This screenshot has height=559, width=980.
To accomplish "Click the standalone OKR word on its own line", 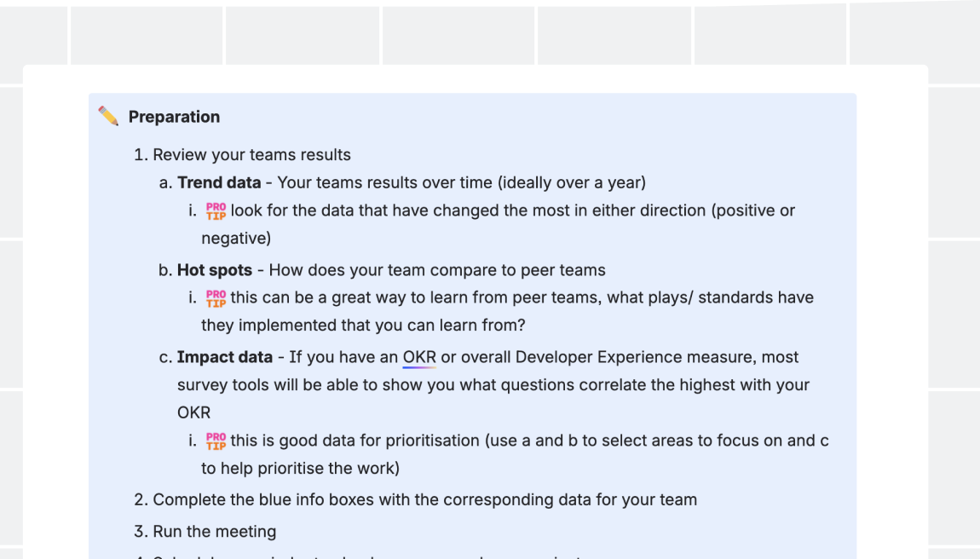I will (193, 412).
